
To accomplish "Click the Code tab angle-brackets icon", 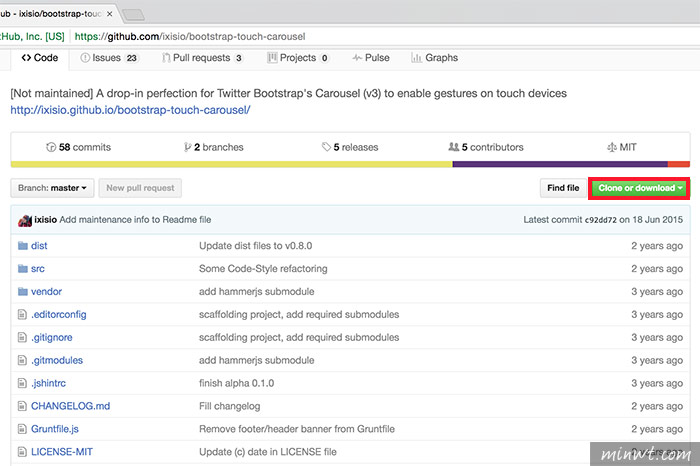I will (26, 58).
